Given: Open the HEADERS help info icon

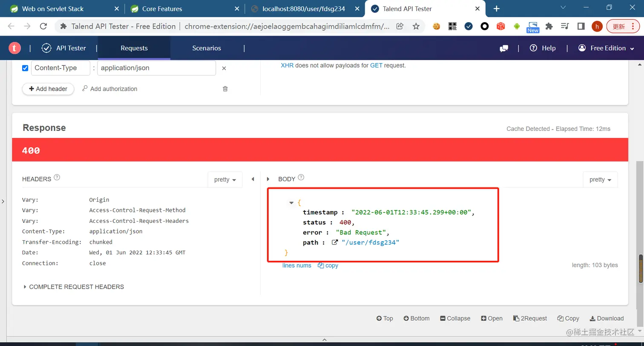Looking at the screenshot, I should (57, 177).
